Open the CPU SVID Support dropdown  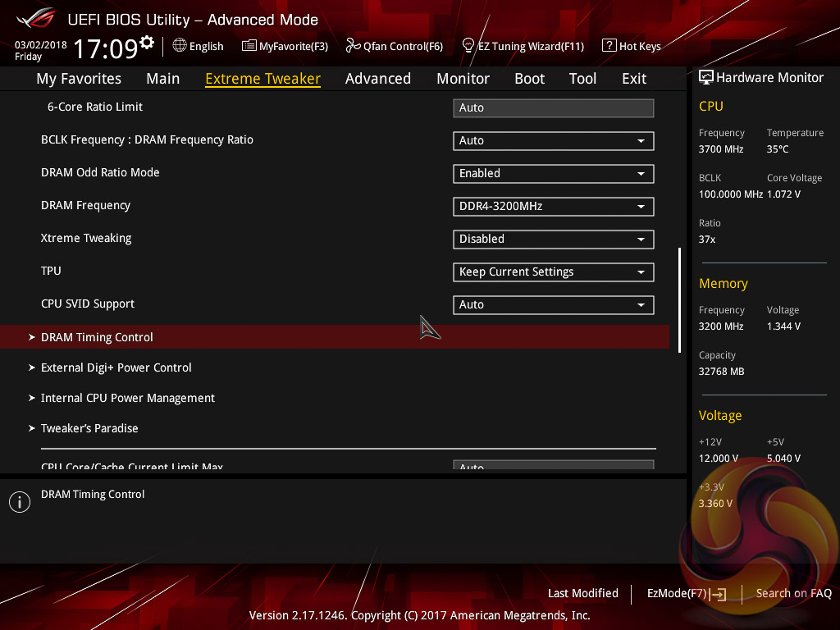click(x=554, y=305)
